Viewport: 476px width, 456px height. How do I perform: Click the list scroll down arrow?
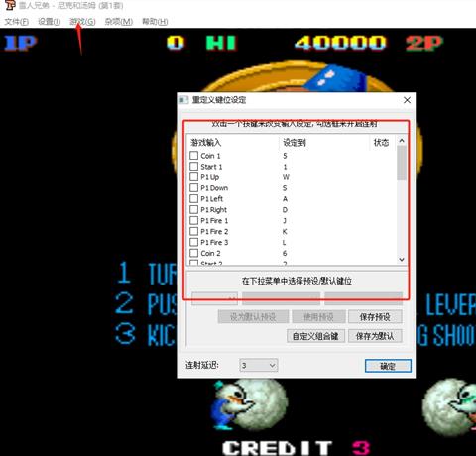402,260
